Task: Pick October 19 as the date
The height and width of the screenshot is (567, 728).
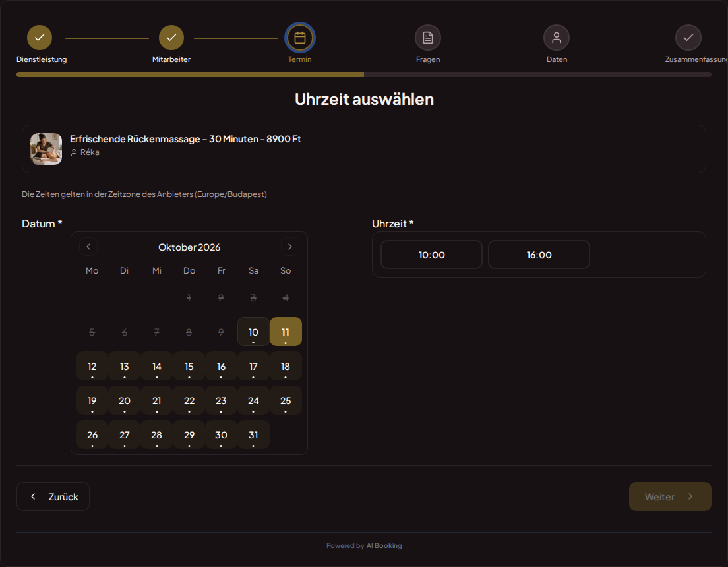Action: pos(92,400)
